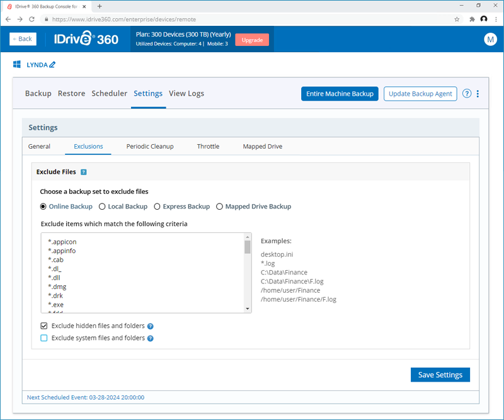The width and height of the screenshot is (504, 420).
Task: Click the desktop.ini example text
Action: pos(277,254)
